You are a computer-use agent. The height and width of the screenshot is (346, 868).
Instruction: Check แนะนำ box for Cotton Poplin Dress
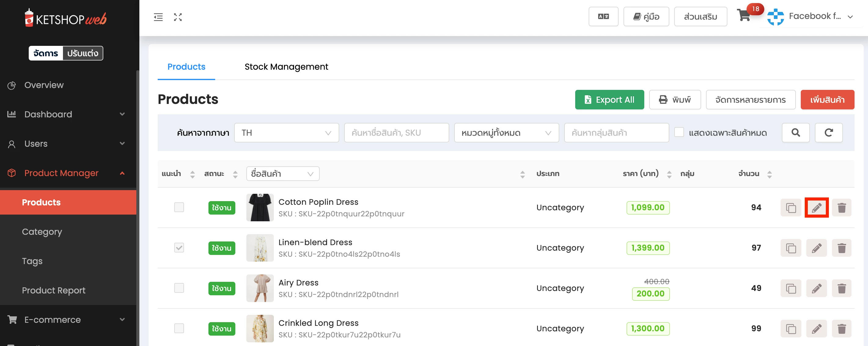click(179, 207)
